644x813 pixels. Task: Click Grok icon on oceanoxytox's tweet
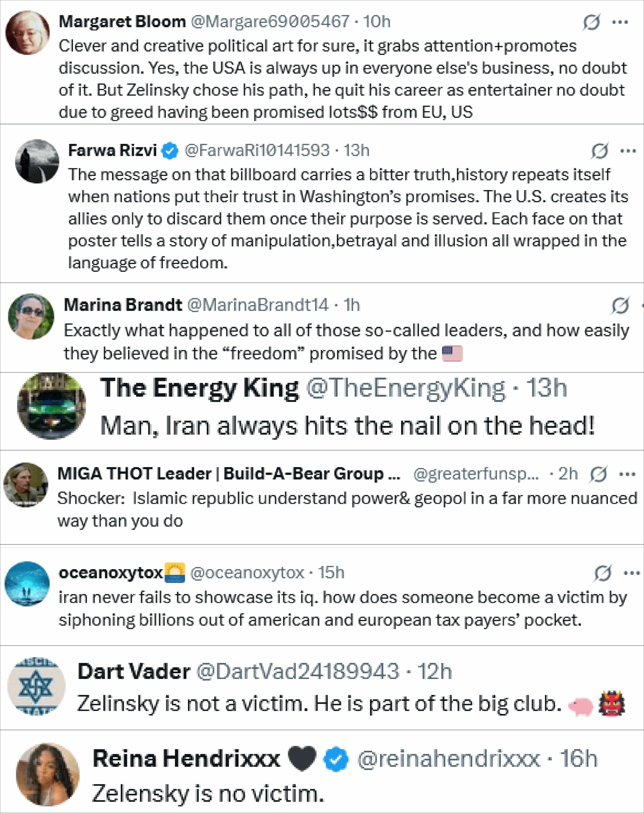point(602,574)
